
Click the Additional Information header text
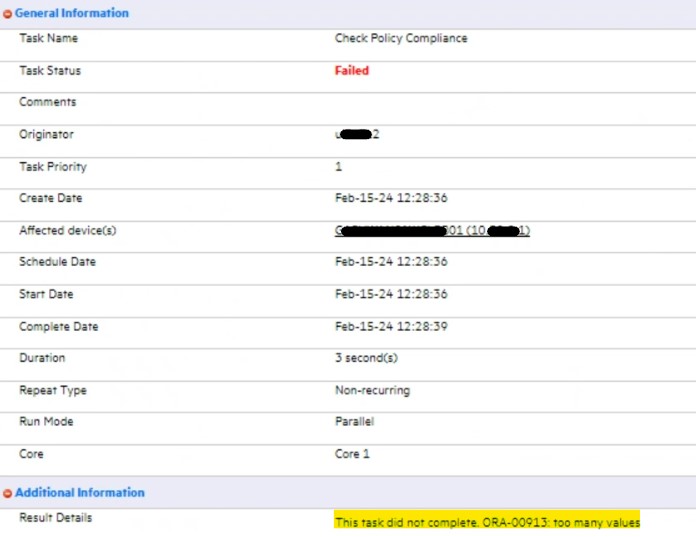pos(80,493)
